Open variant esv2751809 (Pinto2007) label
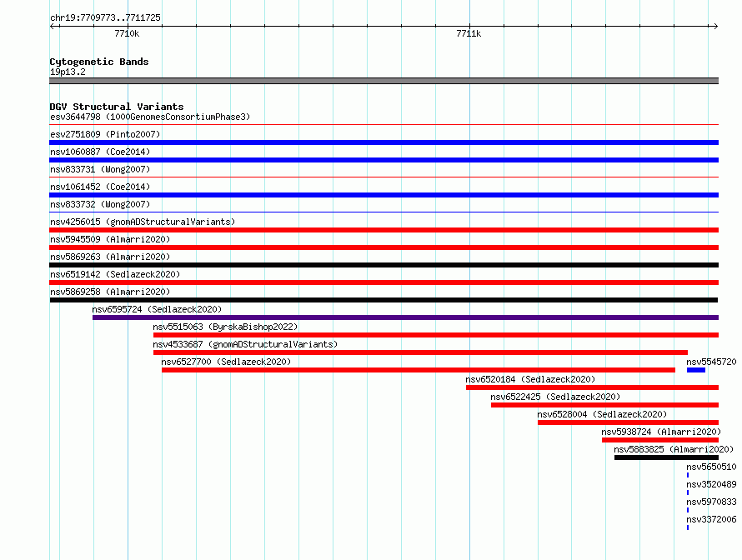This screenshot has width=742, height=560. 105,134
